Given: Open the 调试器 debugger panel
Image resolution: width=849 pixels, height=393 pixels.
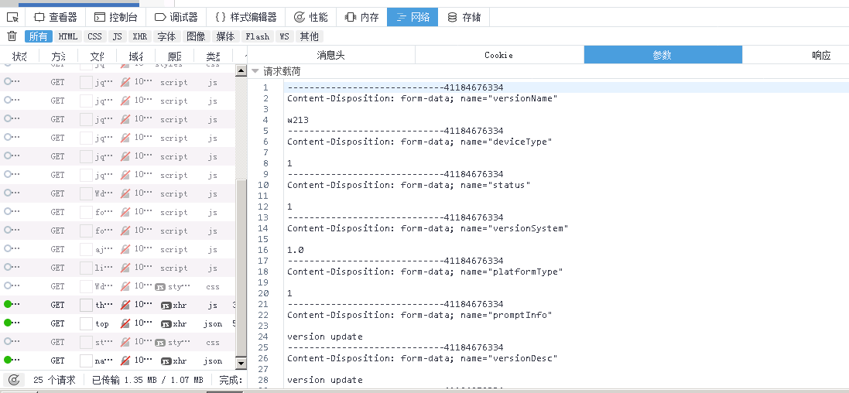Looking at the screenshot, I should click(176, 17).
